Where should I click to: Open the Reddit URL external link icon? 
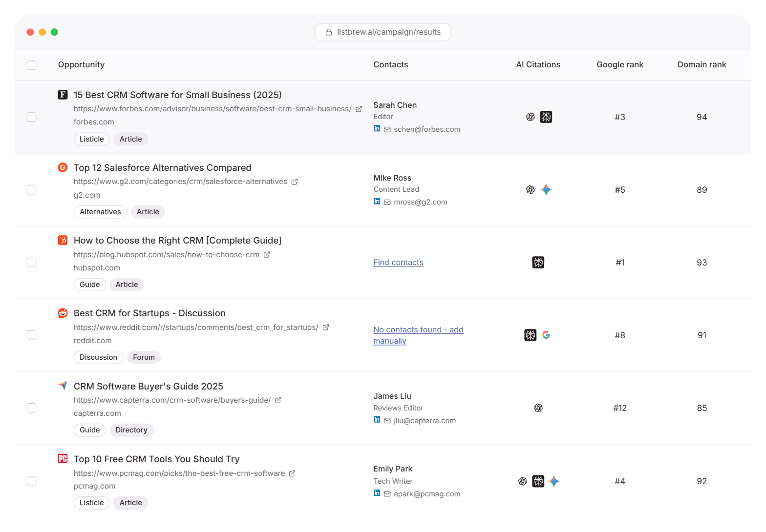[x=326, y=327]
